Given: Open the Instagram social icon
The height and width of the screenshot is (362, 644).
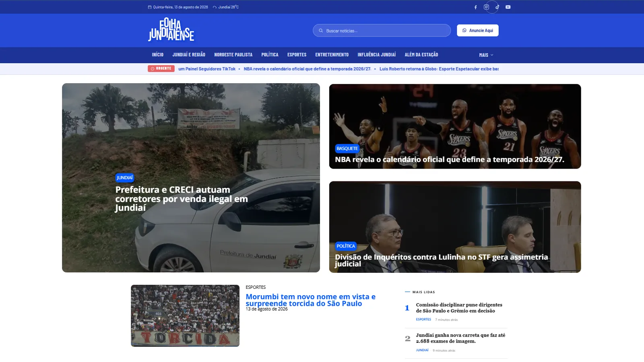Looking at the screenshot, I should (x=486, y=7).
